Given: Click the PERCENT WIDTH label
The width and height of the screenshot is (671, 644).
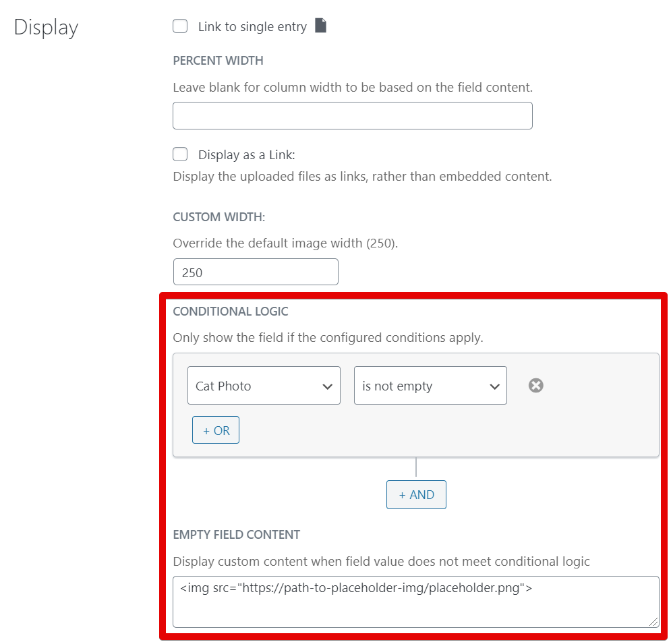Looking at the screenshot, I should click(218, 61).
